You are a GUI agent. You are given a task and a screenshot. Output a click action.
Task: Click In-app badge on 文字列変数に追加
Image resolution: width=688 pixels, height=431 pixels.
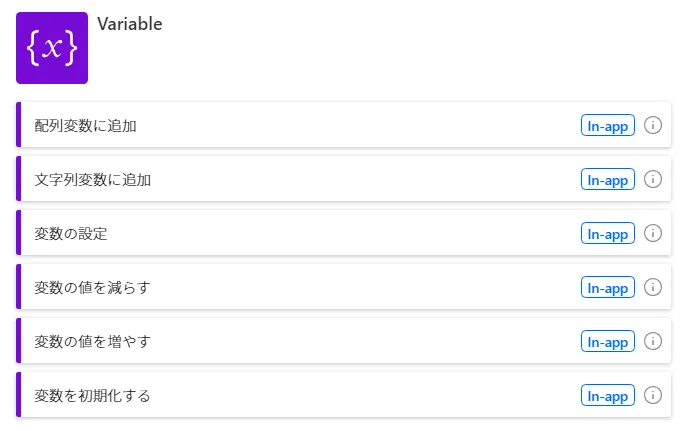pyautogui.click(x=608, y=180)
